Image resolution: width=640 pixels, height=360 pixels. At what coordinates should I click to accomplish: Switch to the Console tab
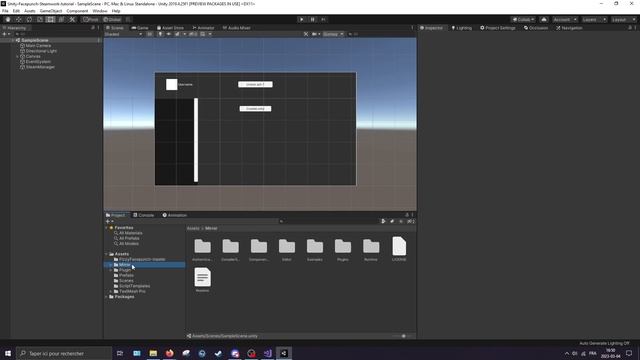(143, 215)
